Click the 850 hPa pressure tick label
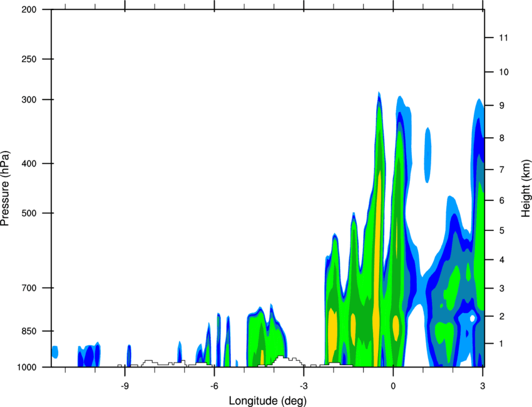This screenshot has height=407, width=532. click(29, 331)
